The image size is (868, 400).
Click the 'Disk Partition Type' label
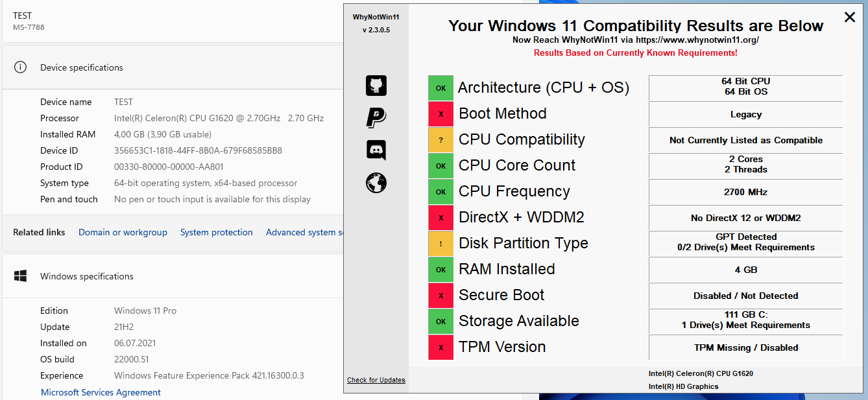tap(524, 243)
